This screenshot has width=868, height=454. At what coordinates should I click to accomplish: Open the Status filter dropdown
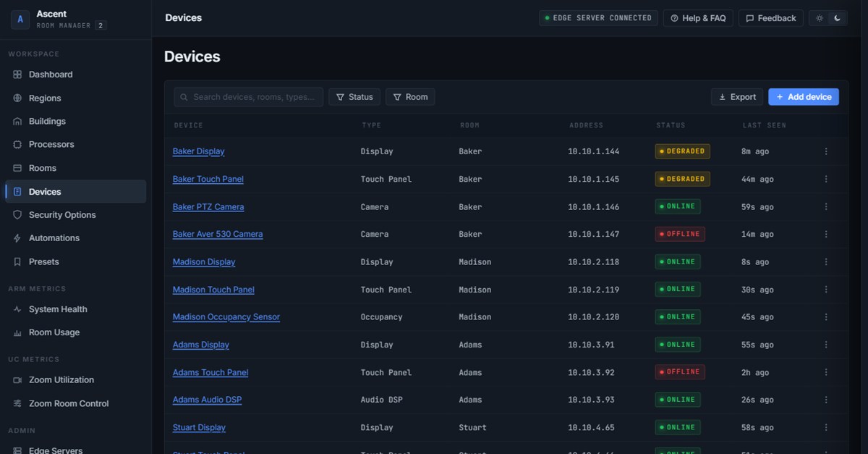pyautogui.click(x=354, y=97)
